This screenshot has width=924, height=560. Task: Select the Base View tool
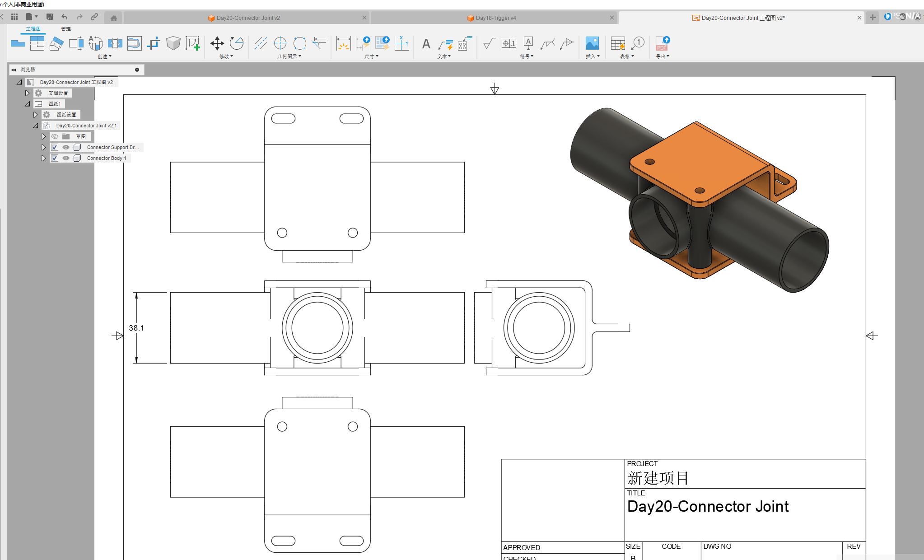pyautogui.click(x=18, y=43)
